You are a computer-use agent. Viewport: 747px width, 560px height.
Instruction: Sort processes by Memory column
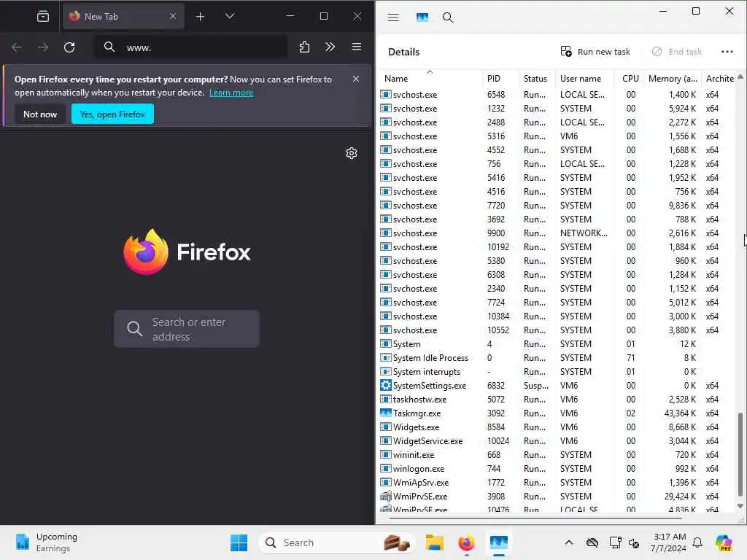point(672,79)
